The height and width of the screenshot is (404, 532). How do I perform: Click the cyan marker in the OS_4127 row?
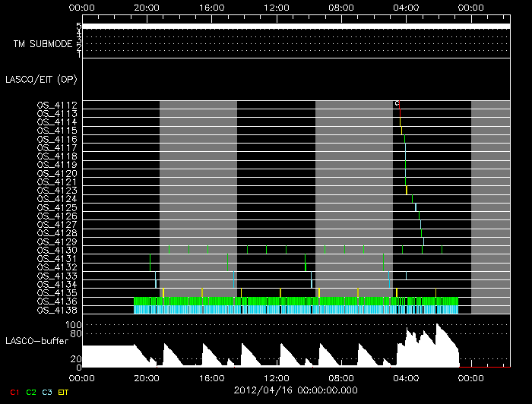click(x=421, y=224)
